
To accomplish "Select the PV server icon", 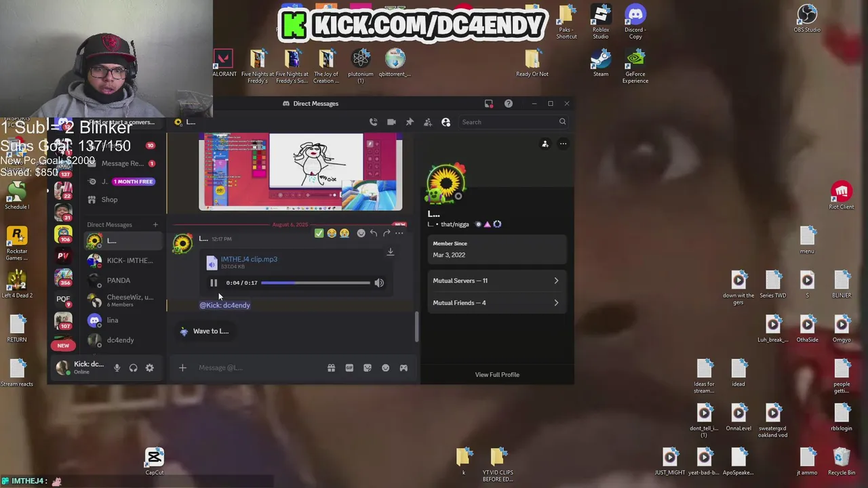I will pyautogui.click(x=63, y=256).
